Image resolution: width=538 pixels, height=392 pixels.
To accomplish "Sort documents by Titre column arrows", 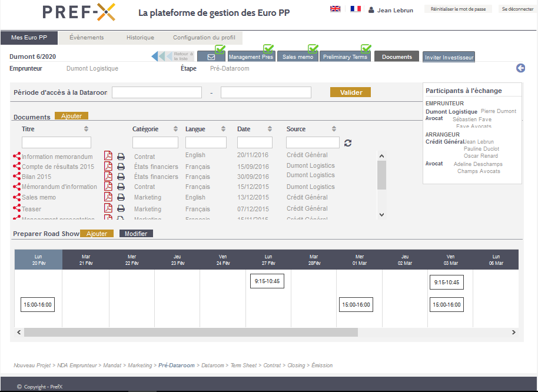I will 86,129.
